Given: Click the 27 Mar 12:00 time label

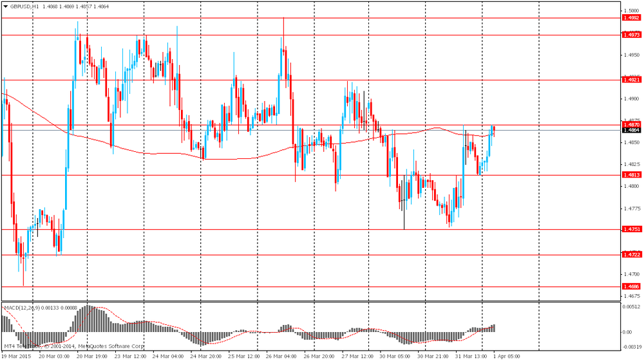Looking at the screenshot, I should pos(357,356).
